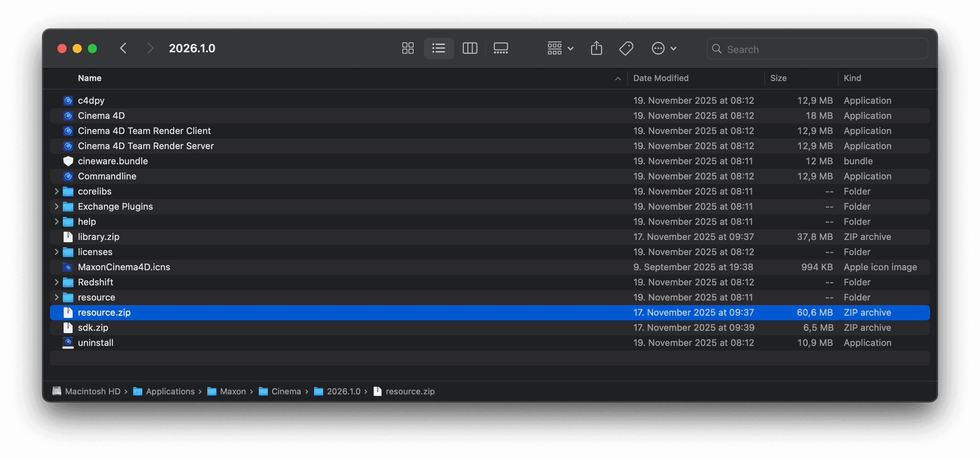980x458 pixels.
Task: Select the cineware.bundle shield icon
Action: (x=68, y=161)
